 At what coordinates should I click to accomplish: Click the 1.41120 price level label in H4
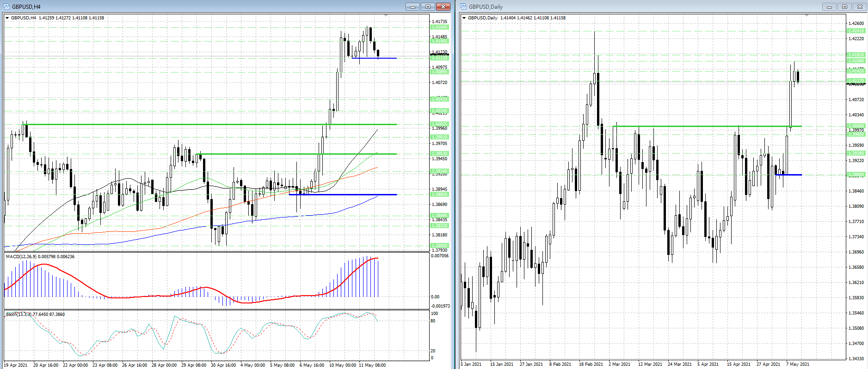(x=439, y=58)
